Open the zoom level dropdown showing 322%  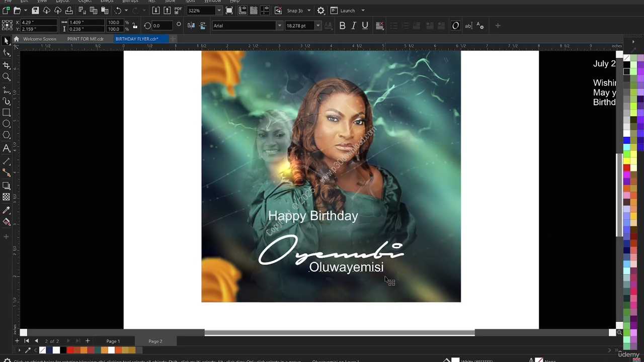(x=218, y=11)
